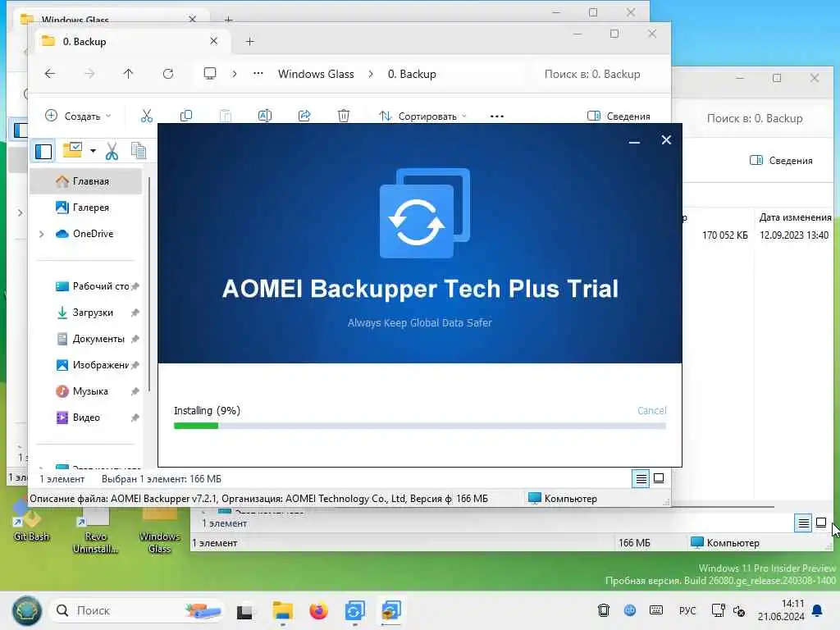Click Дата изменения column header

pos(795,217)
